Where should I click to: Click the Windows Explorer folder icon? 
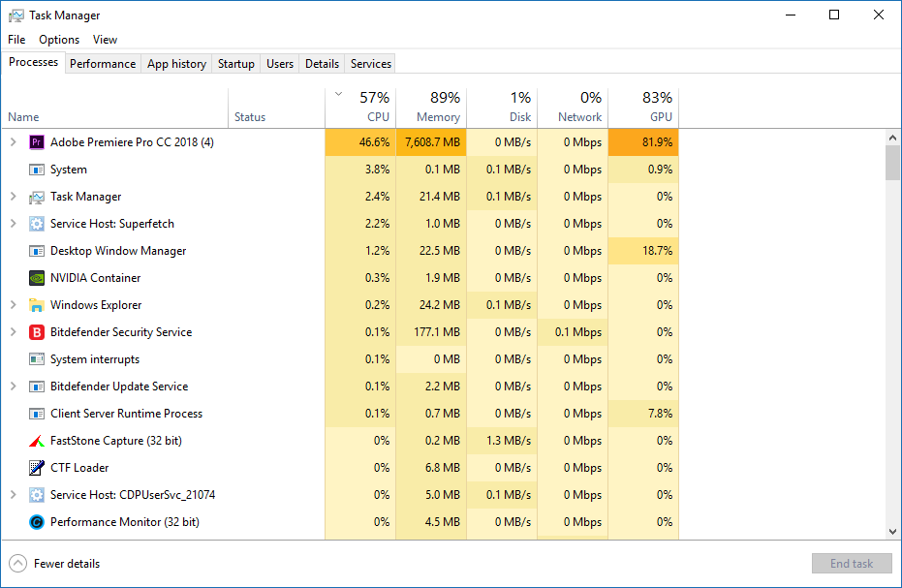click(36, 305)
